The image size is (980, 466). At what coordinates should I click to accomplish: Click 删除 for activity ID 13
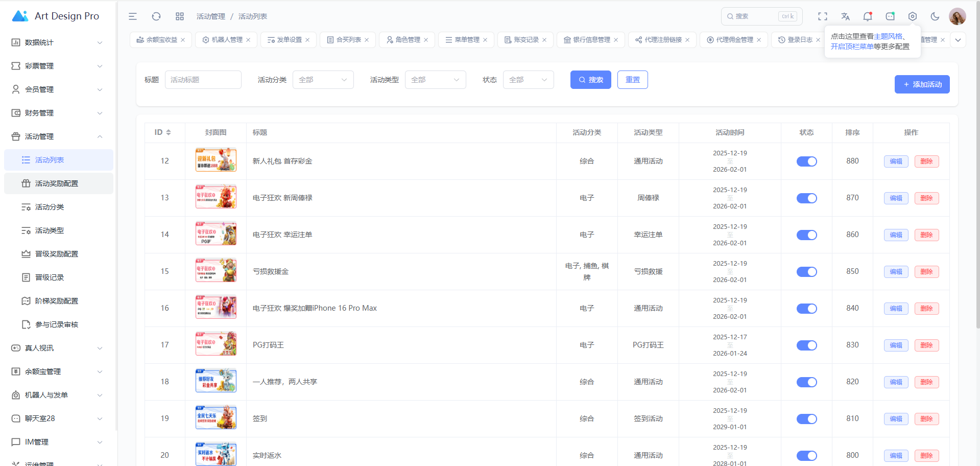[x=926, y=198]
